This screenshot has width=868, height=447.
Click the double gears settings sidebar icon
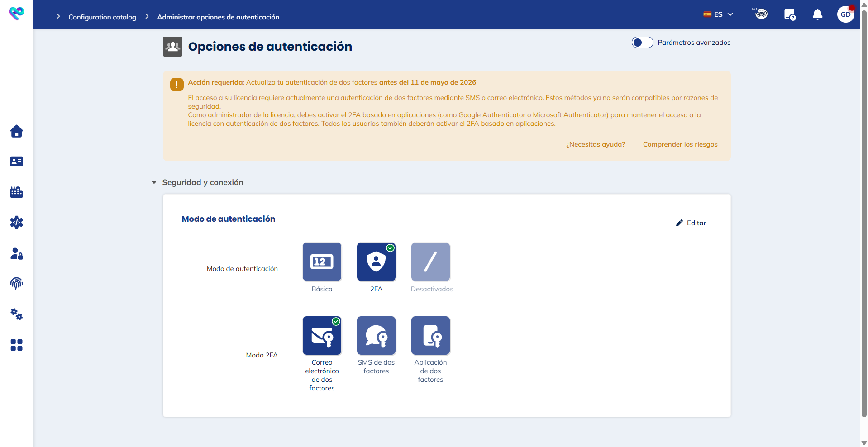click(17, 314)
